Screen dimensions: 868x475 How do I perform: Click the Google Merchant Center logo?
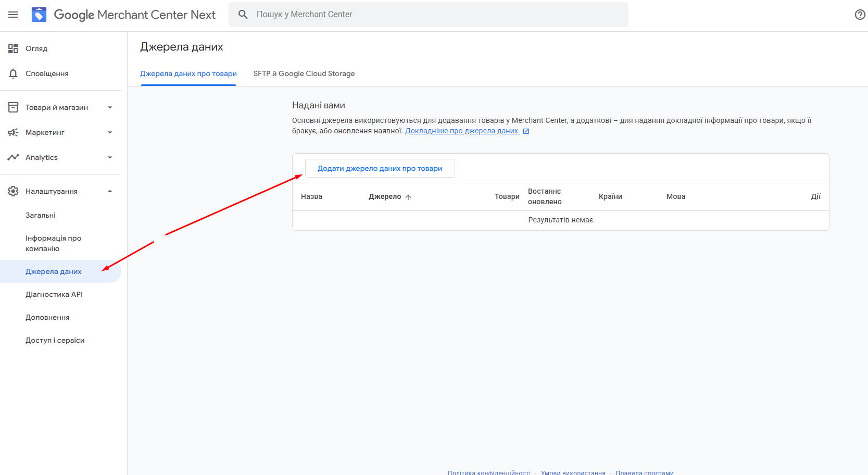(x=39, y=15)
